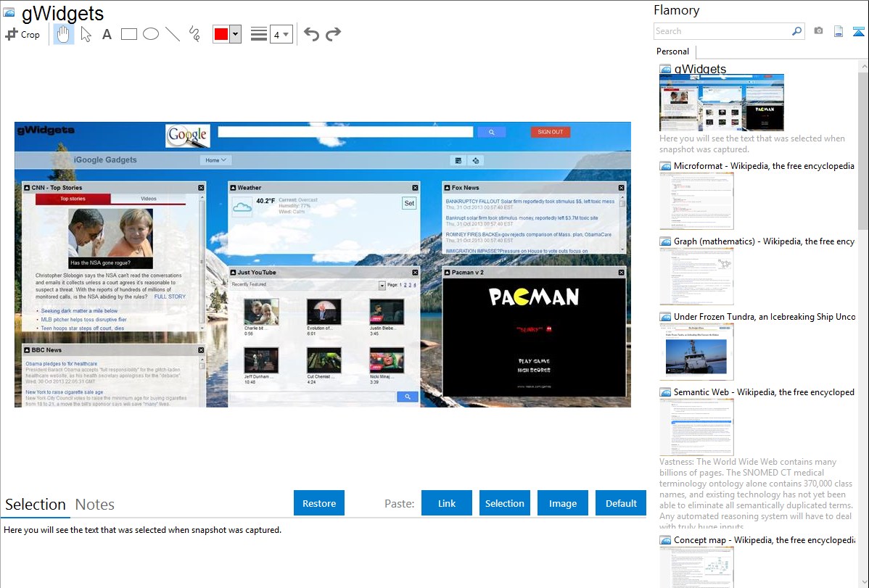Close the CNN - Top Stories widget
This screenshot has width=869, height=588.
201,188
